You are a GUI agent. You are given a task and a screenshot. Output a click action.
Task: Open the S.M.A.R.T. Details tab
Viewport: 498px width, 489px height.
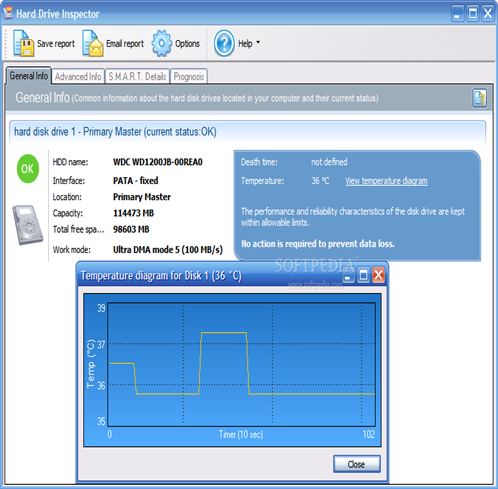137,77
